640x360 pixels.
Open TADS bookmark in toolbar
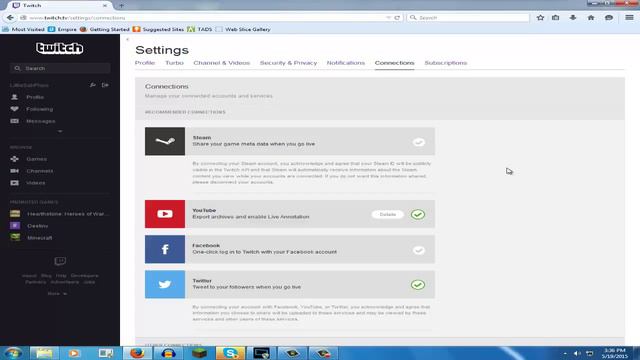coord(200,29)
